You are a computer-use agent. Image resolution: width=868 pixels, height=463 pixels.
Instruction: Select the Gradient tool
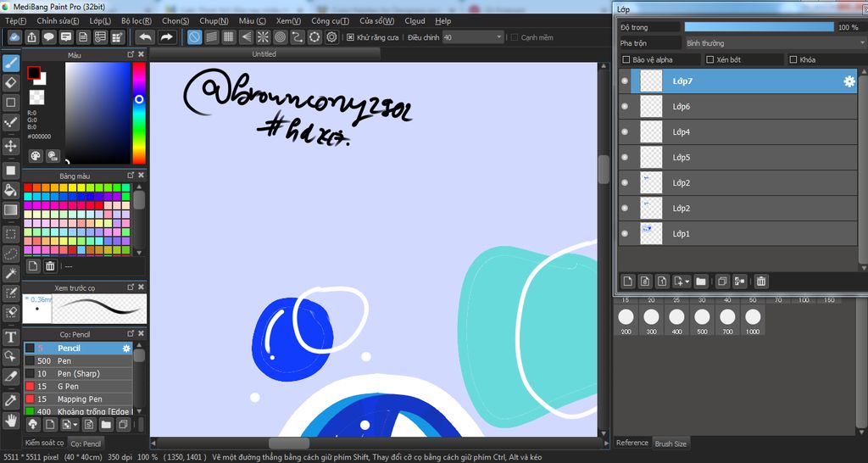coord(10,210)
